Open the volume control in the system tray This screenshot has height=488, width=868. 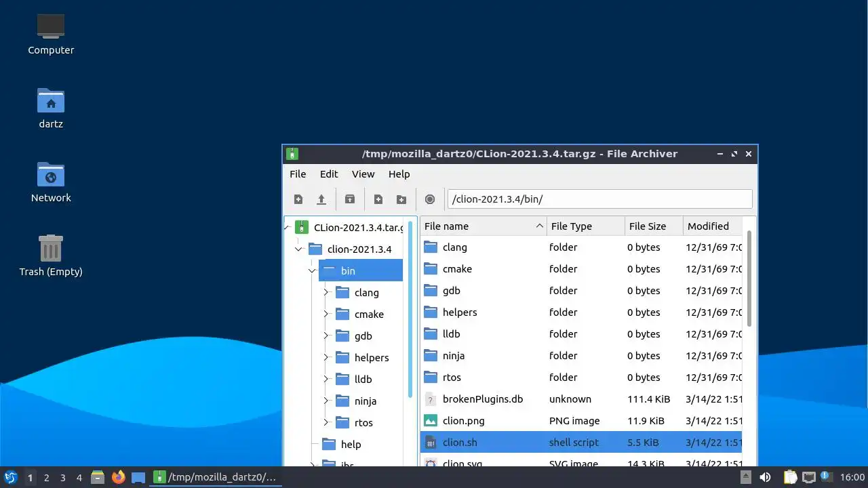[765, 477]
